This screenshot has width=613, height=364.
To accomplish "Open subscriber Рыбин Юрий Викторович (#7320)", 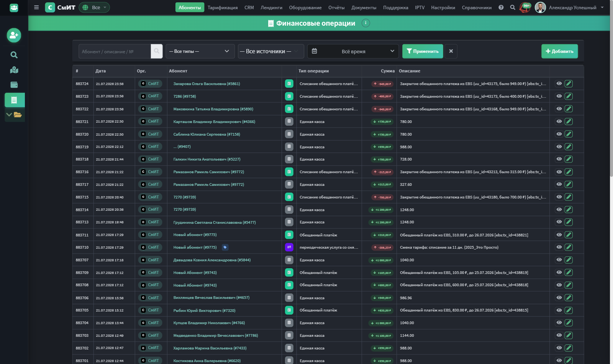I will coord(204,310).
